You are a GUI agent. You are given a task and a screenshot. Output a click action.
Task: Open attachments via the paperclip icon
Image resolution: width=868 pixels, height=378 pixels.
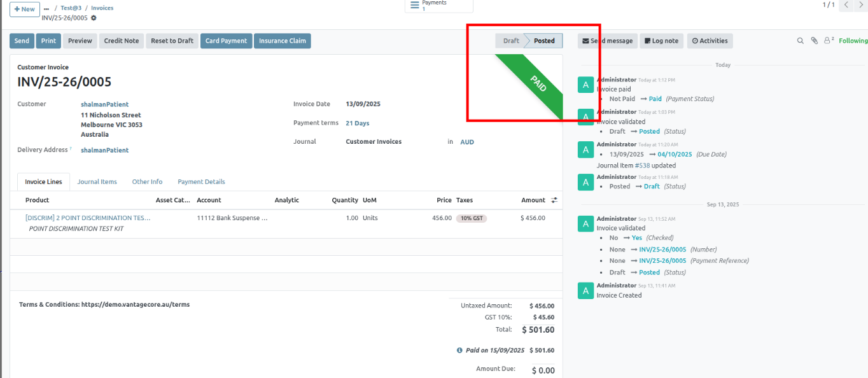tap(814, 41)
